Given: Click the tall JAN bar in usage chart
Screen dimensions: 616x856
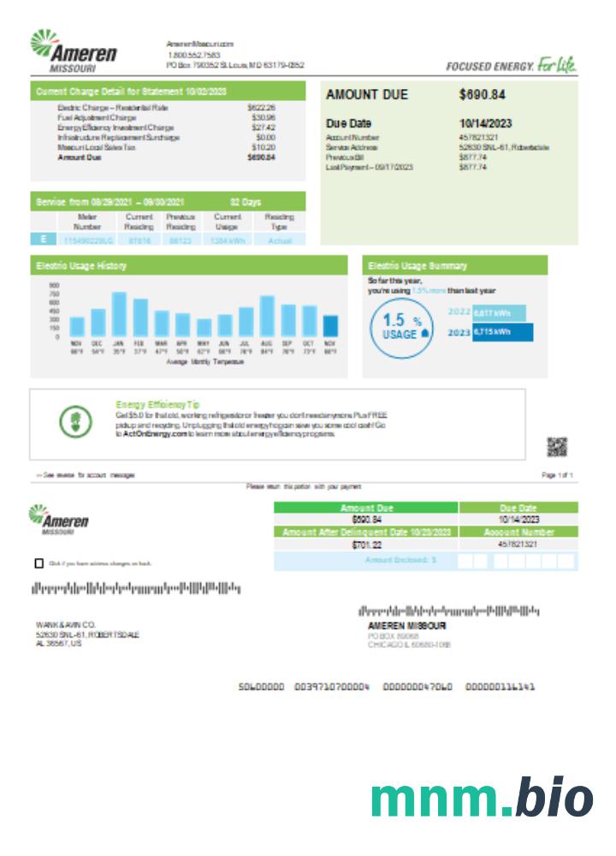Looking at the screenshot, I should (119, 314).
